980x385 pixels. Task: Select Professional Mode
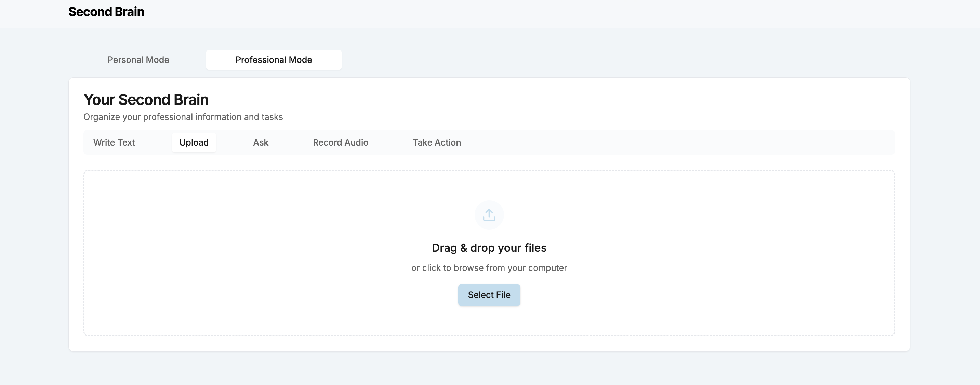274,60
